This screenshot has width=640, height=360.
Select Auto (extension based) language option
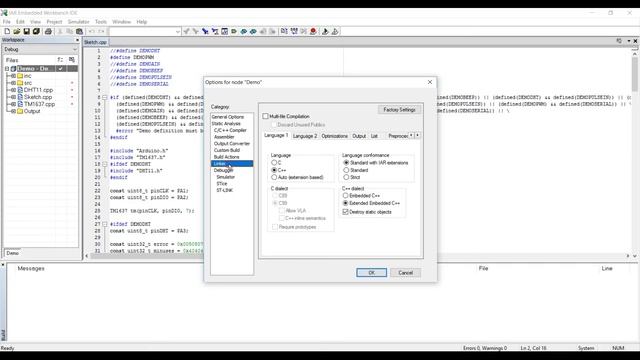[x=274, y=177]
